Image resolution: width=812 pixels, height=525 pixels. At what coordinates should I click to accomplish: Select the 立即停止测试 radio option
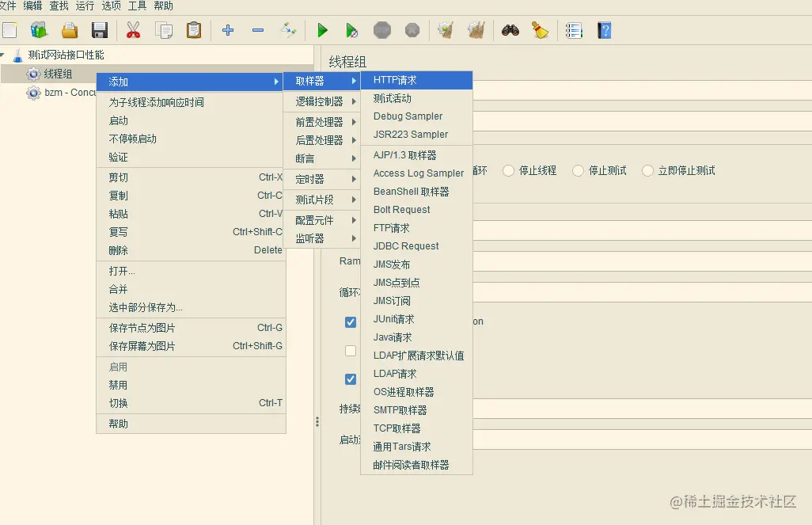[x=647, y=170]
